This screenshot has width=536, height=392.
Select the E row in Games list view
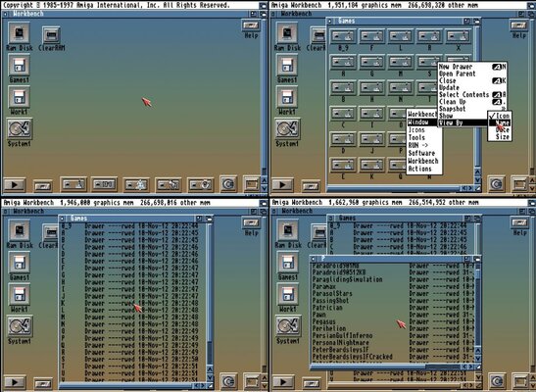130,261
